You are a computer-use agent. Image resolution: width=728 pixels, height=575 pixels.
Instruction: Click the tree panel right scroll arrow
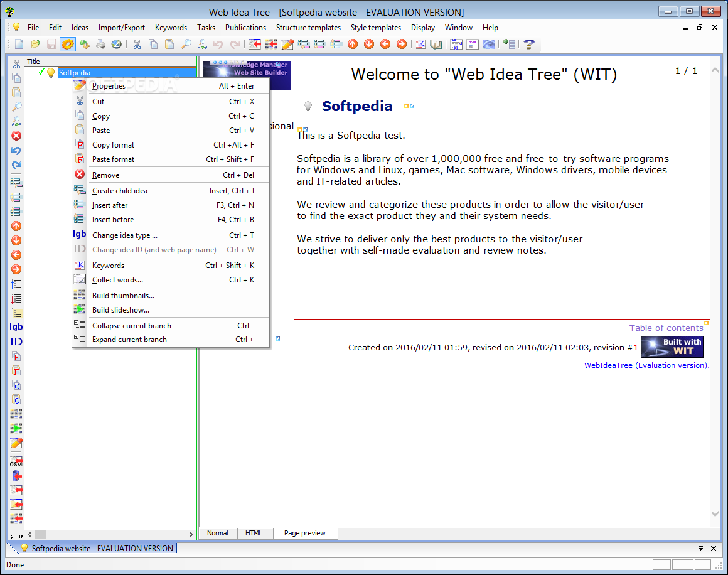(191, 535)
